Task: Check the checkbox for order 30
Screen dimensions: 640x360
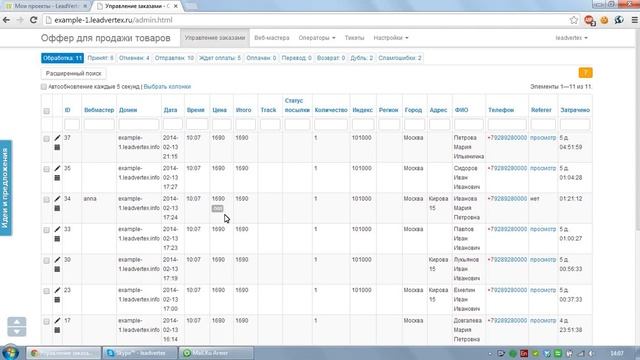Action: pyautogui.click(x=47, y=260)
